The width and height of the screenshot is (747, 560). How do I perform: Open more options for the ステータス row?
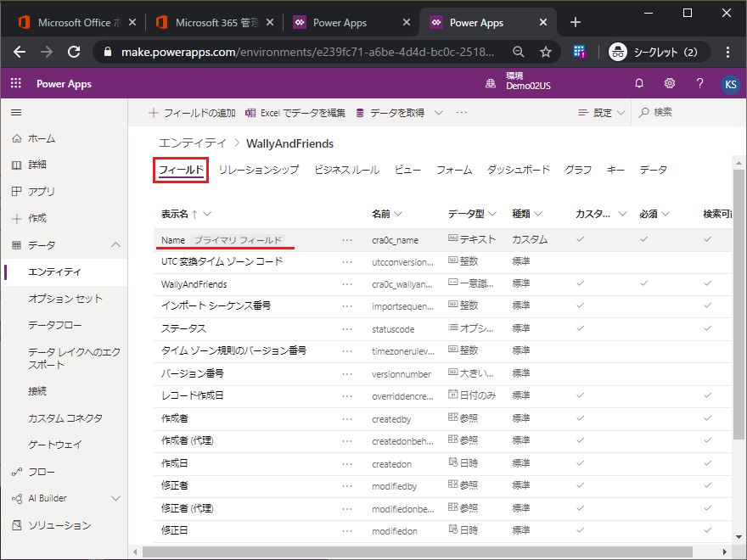tap(347, 329)
